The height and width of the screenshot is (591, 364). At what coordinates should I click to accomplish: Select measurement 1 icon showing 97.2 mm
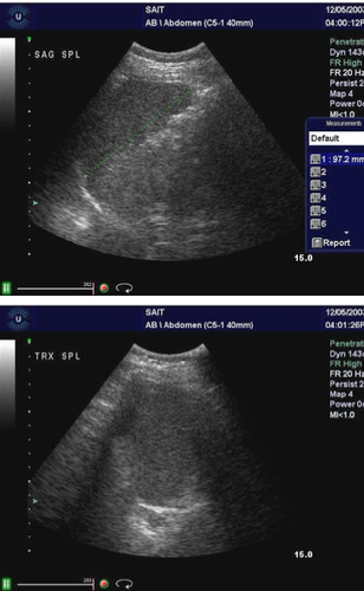tap(315, 160)
